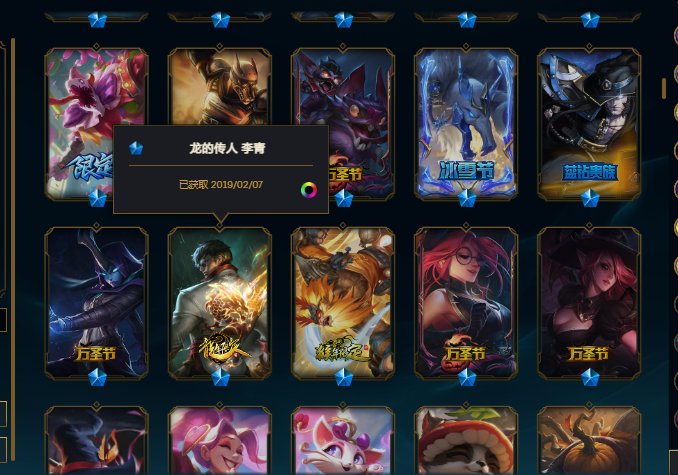
Task: Open the pumpkin tree skin card
Action: point(589,440)
